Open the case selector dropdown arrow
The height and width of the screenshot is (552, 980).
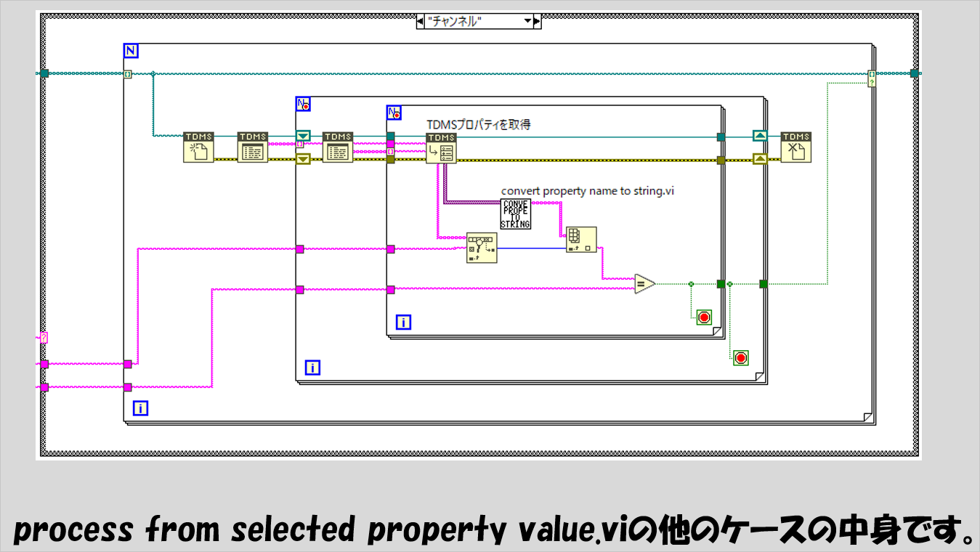[x=528, y=22]
